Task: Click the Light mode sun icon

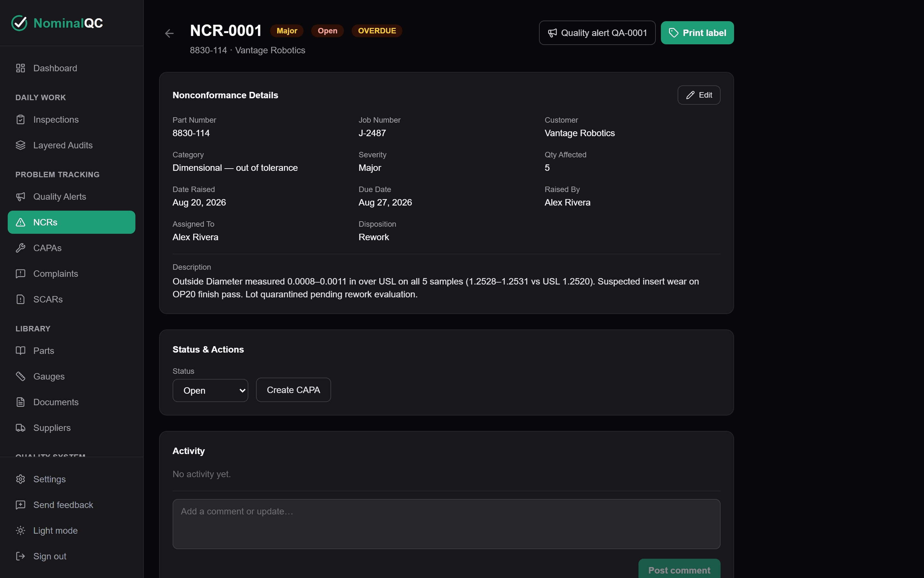Action: pyautogui.click(x=21, y=530)
